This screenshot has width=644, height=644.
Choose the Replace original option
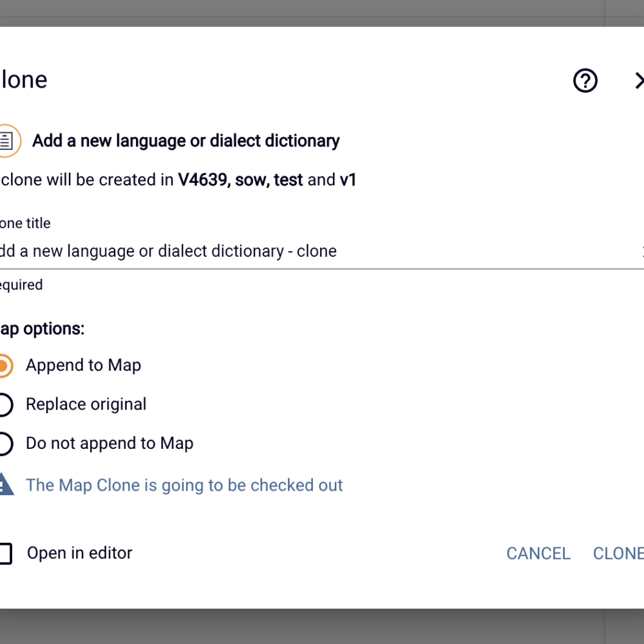5,404
